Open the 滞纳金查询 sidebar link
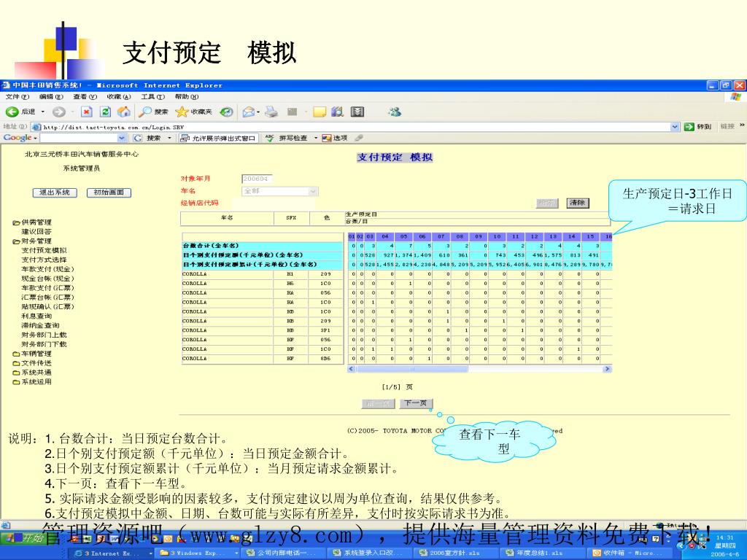The height and width of the screenshot is (560, 747). point(40,326)
